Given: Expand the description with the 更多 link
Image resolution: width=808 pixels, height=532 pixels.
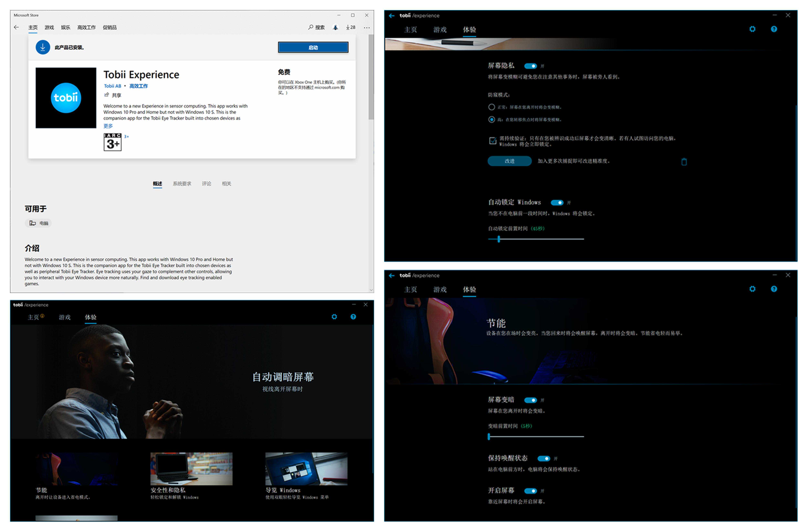Looking at the screenshot, I should pos(108,126).
